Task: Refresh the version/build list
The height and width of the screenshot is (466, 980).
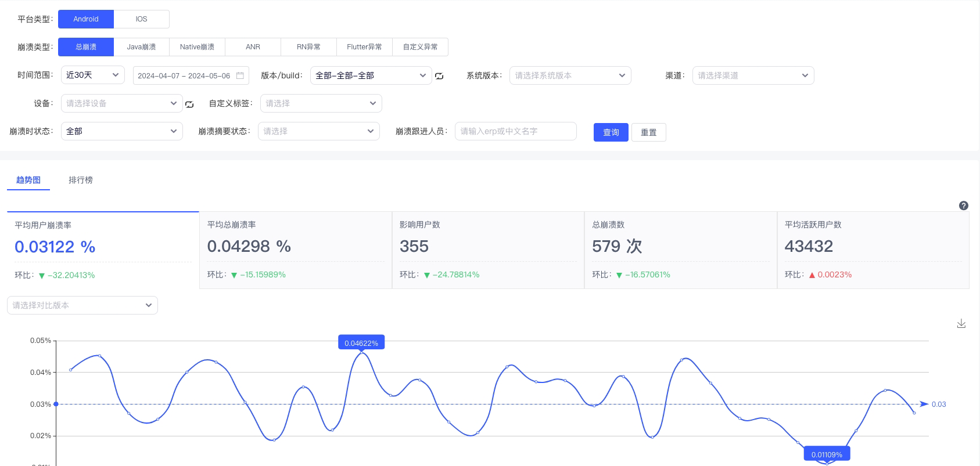Action: coord(439,76)
